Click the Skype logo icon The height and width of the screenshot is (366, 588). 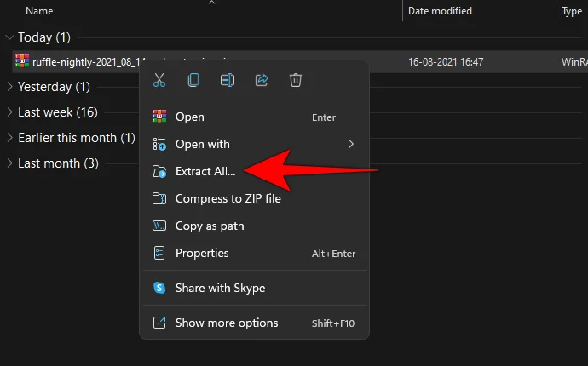[x=159, y=288]
